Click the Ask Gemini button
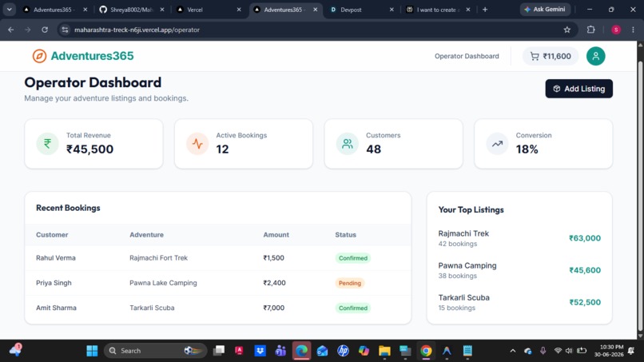 point(545,9)
